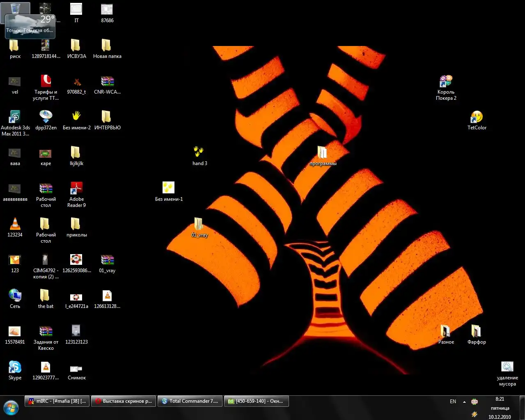Click the удаление мусора shortcut
The image size is (525, 420).
(507, 367)
